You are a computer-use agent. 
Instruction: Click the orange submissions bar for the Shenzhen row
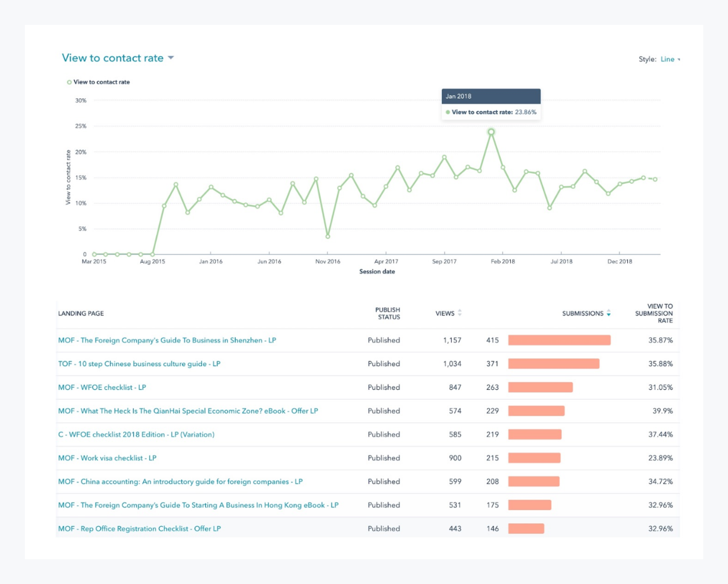click(559, 340)
